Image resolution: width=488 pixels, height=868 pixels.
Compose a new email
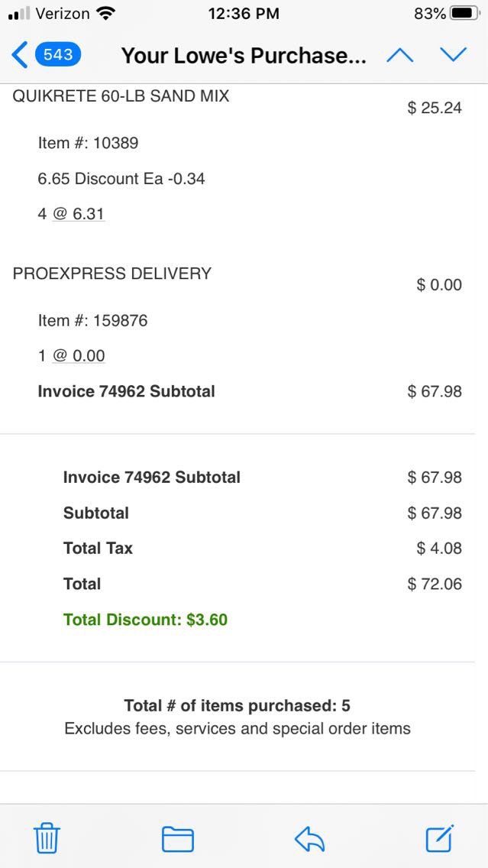point(440,838)
